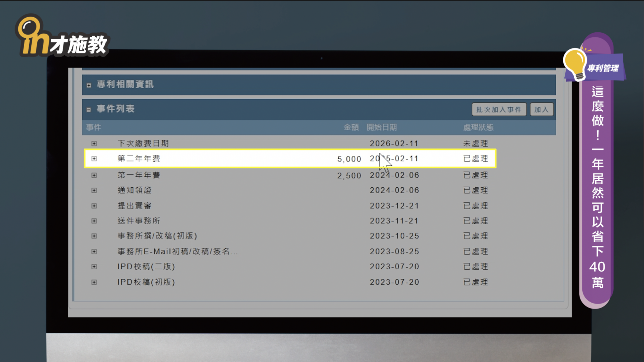Expand the IPD校稿(二版) event row
The image size is (644, 362).
94,266
